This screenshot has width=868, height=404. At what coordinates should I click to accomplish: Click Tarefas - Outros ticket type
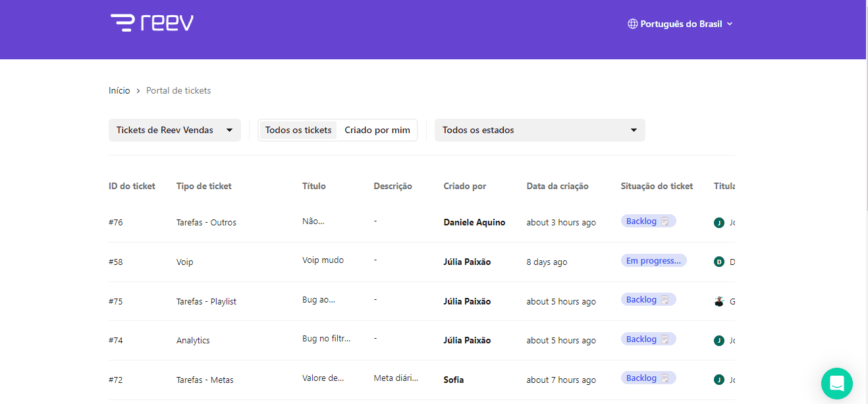point(206,222)
